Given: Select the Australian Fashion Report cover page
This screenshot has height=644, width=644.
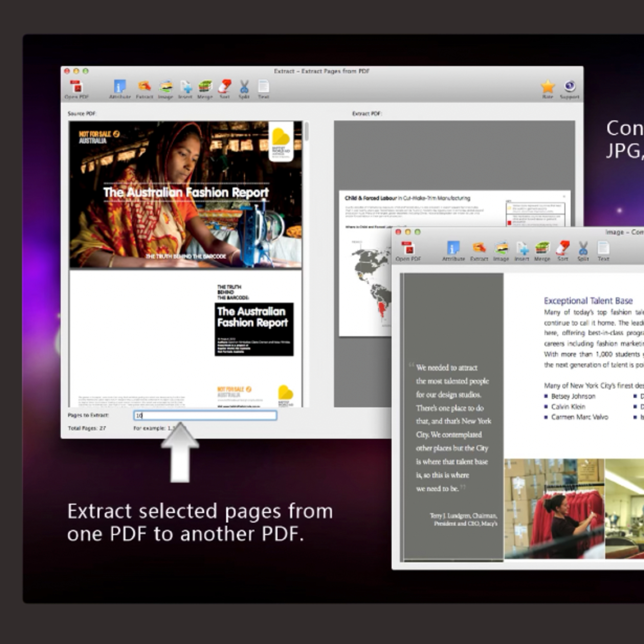Looking at the screenshot, I should coord(185,195).
